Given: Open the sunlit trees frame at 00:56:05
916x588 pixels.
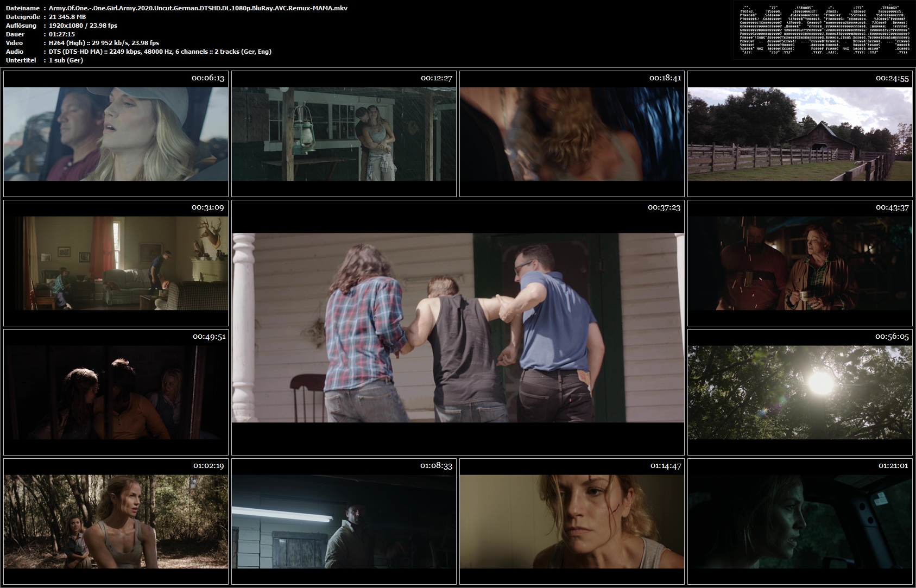Looking at the screenshot, I should pos(800,392).
